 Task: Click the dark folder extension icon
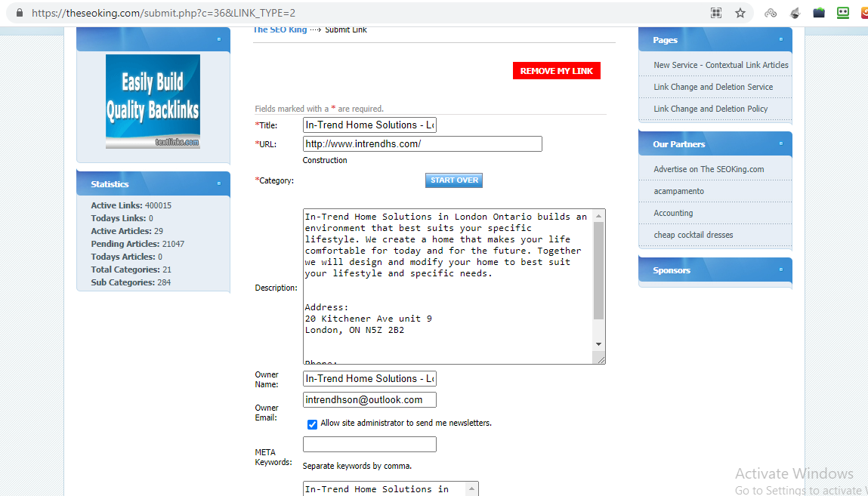[819, 13]
